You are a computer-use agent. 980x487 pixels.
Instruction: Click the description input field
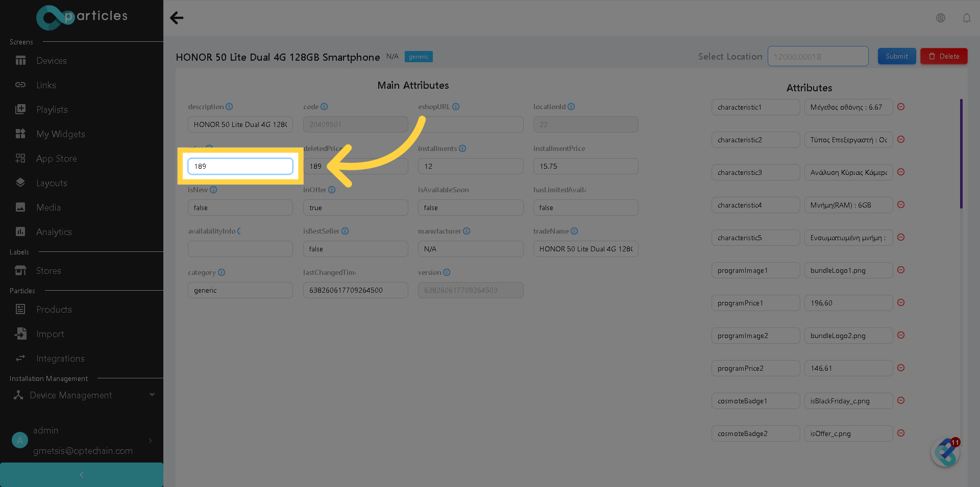[240, 124]
